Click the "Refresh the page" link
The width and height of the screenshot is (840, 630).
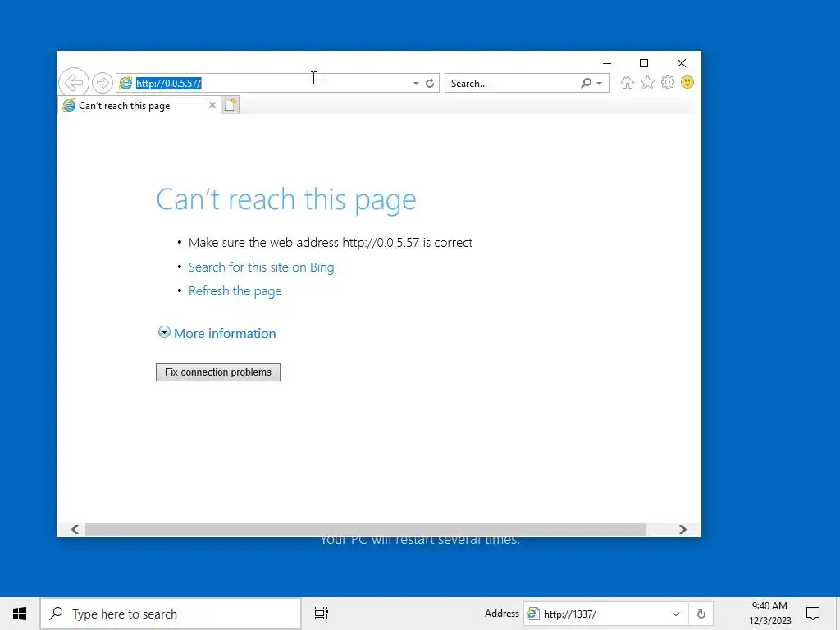235,291
